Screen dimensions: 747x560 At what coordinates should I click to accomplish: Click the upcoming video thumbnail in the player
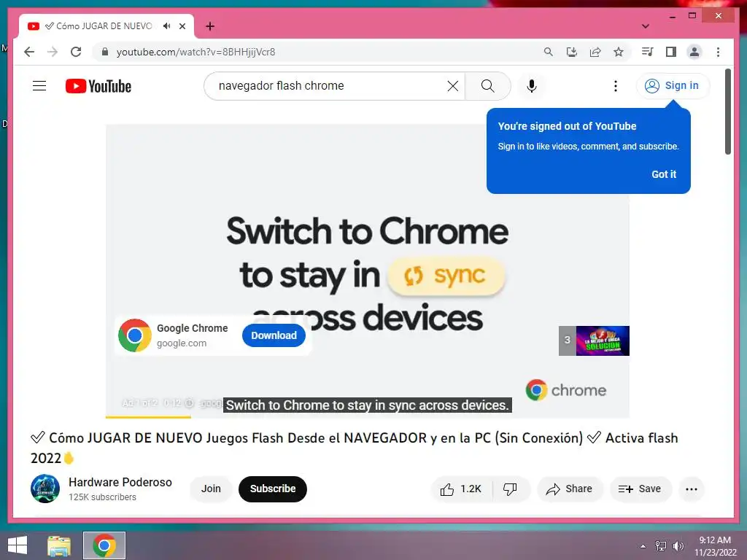603,341
